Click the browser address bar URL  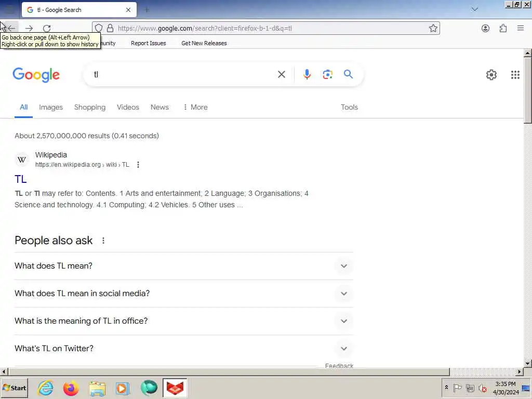point(205,28)
